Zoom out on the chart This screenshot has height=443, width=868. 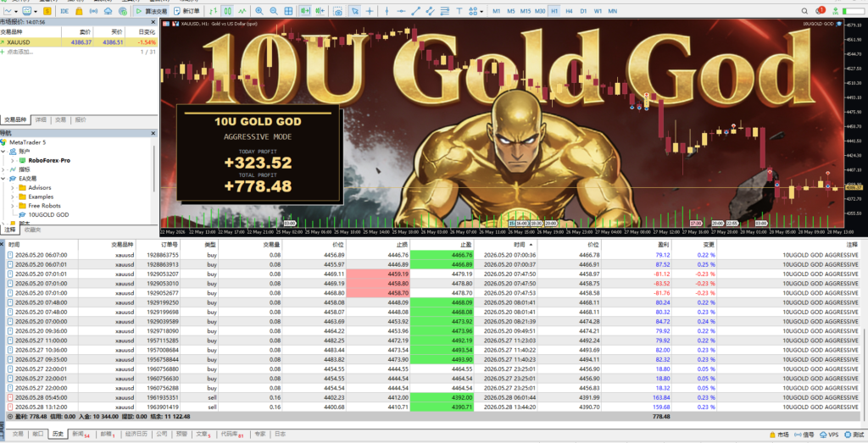(274, 11)
